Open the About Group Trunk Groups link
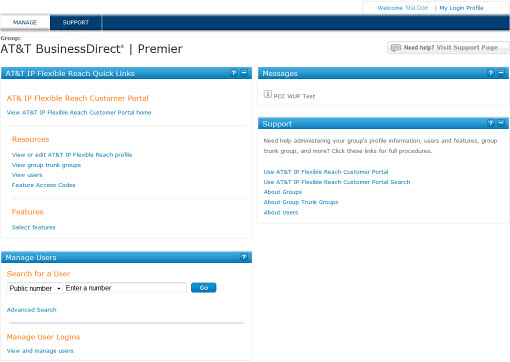This screenshot has height=362, width=510. click(x=301, y=202)
